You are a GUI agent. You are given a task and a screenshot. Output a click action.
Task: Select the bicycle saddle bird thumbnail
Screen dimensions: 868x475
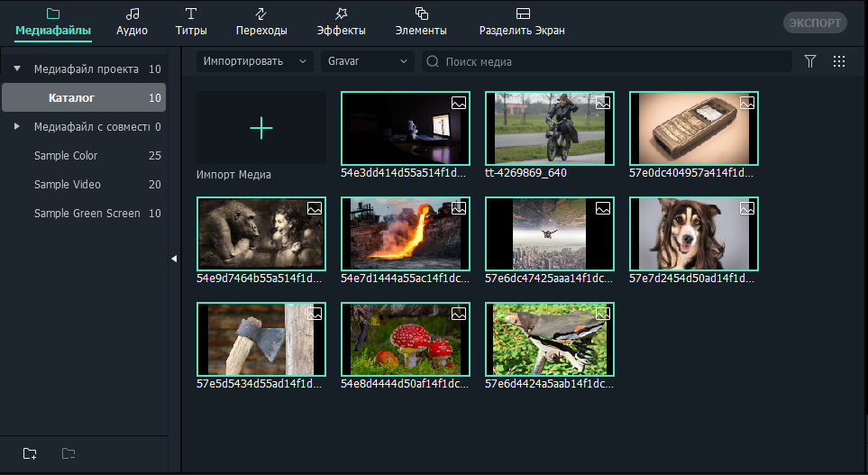(x=550, y=339)
